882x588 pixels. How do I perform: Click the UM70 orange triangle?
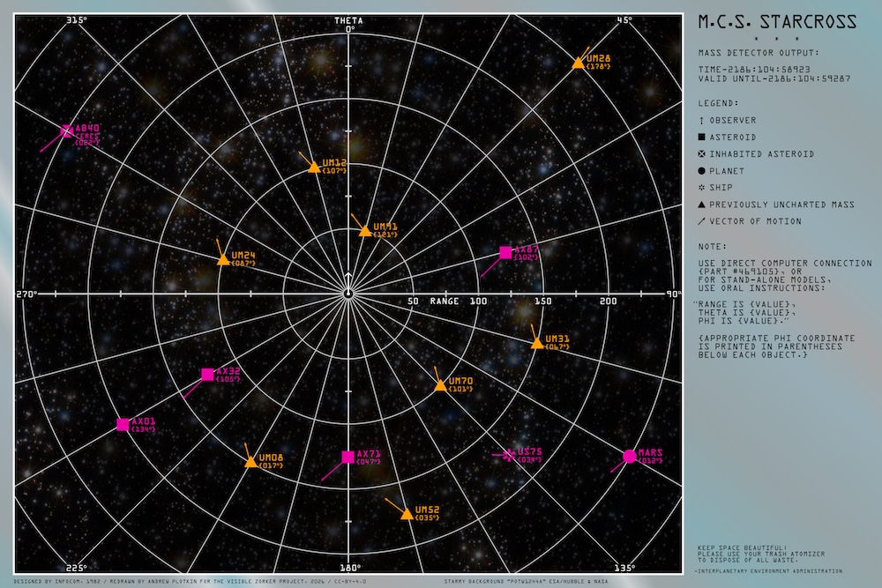pos(440,385)
